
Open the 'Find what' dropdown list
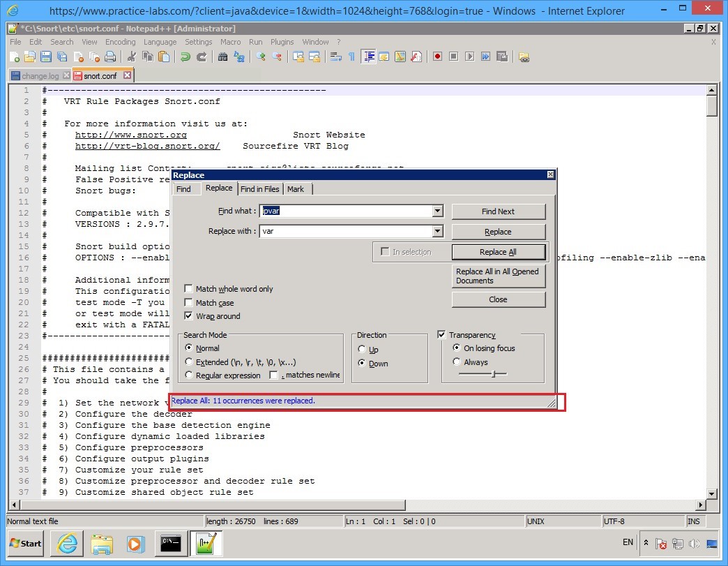click(x=437, y=211)
